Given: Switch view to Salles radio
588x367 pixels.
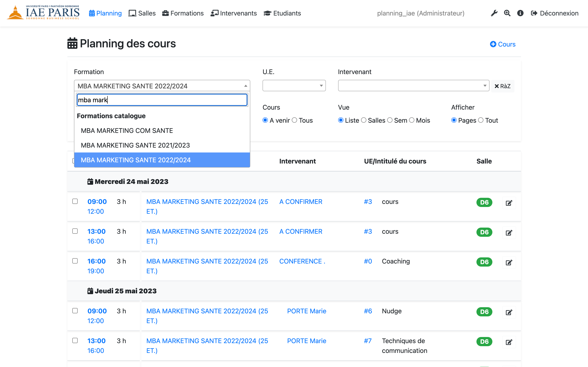Looking at the screenshot, I should 364,120.
